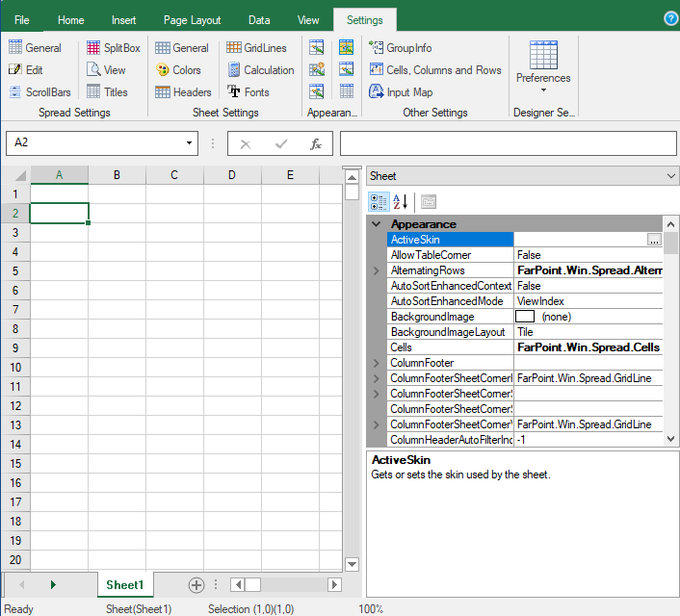The width and height of the screenshot is (680, 616).
Task: Select the Cells property row
Action: [x=524, y=347]
